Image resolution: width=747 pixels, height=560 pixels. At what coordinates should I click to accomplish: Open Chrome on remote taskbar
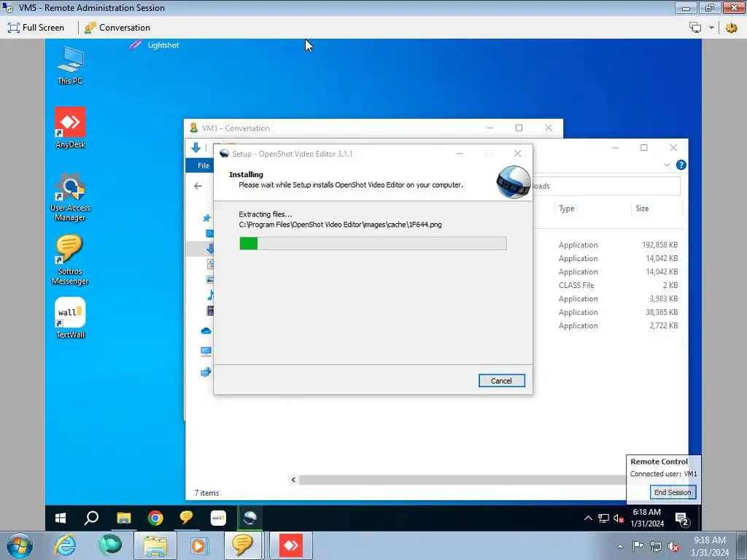point(155,518)
